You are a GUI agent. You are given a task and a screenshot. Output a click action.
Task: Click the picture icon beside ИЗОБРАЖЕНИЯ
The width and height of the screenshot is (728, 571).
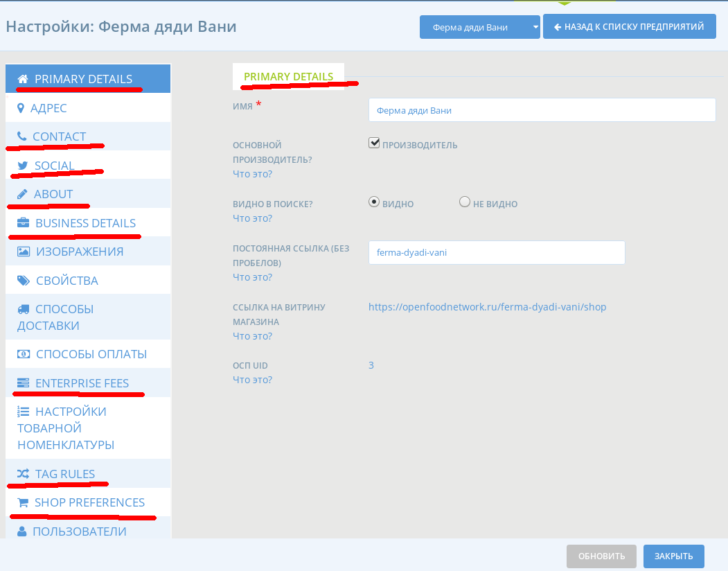(x=24, y=252)
